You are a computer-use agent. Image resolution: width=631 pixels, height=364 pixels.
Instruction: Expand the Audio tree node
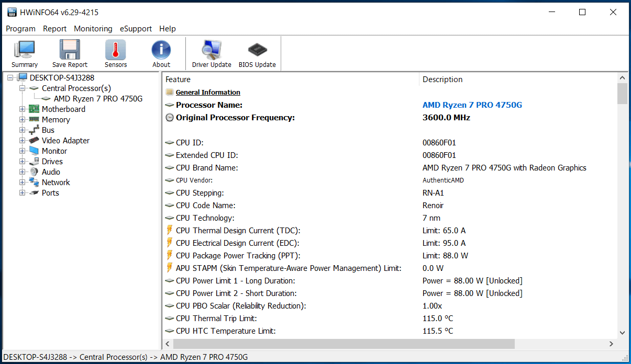[22, 172]
